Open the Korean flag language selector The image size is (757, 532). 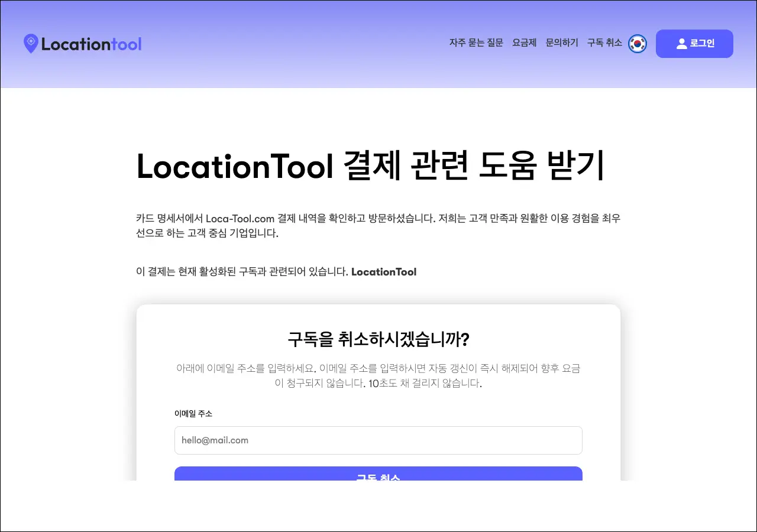pyautogui.click(x=638, y=44)
